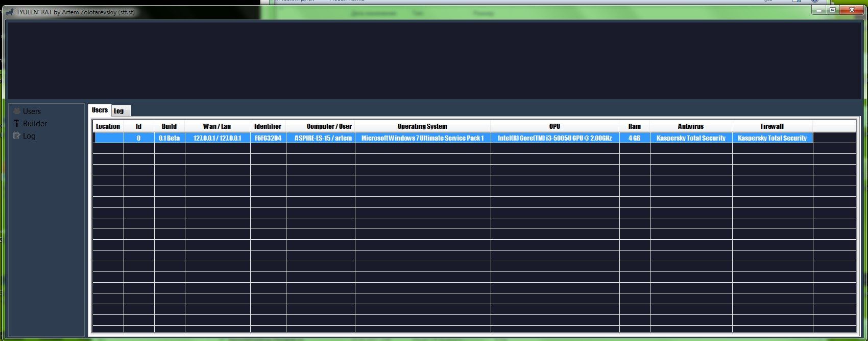Click the Builder text label in sidebar
The width and height of the screenshot is (868, 341).
click(x=35, y=123)
